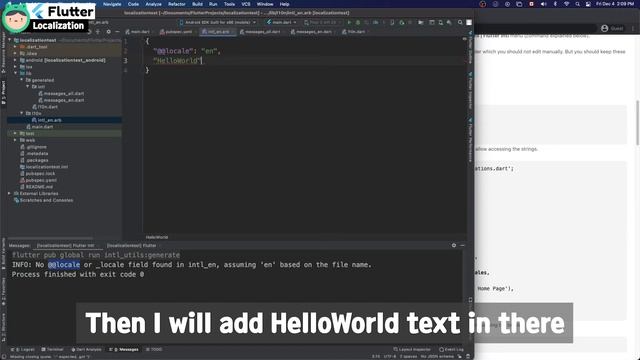Image resolution: width=640 pixels, height=360 pixels.
Task: Select the [localizationtest] Flutter messages tab
Action: coord(131,246)
